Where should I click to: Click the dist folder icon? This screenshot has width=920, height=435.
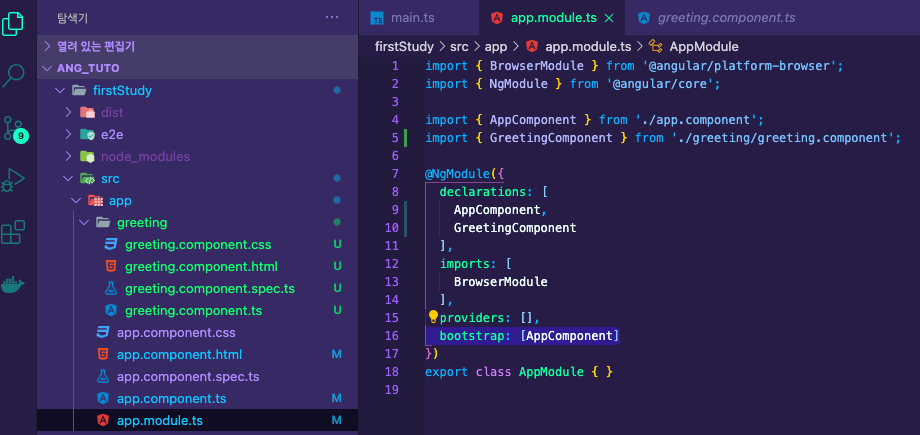tap(87, 112)
